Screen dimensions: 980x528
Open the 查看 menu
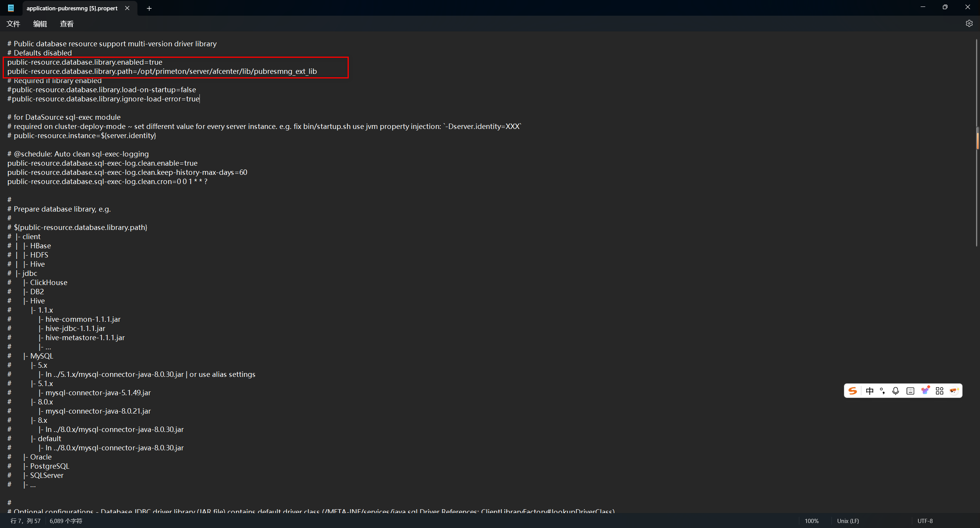67,24
